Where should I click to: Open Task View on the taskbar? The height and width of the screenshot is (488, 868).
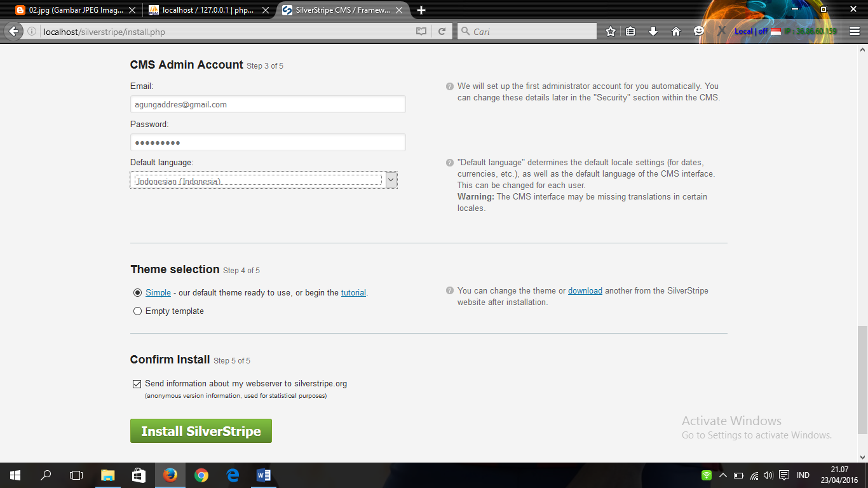click(x=76, y=475)
